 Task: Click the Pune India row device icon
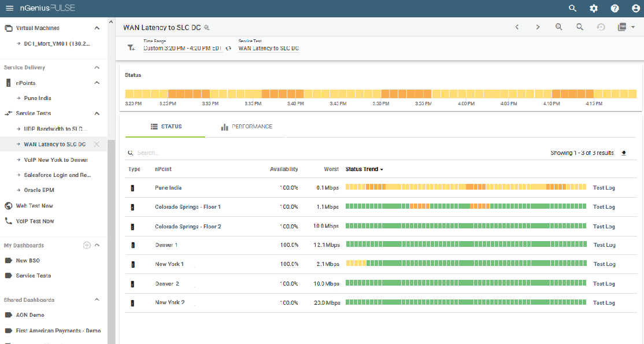coord(132,188)
